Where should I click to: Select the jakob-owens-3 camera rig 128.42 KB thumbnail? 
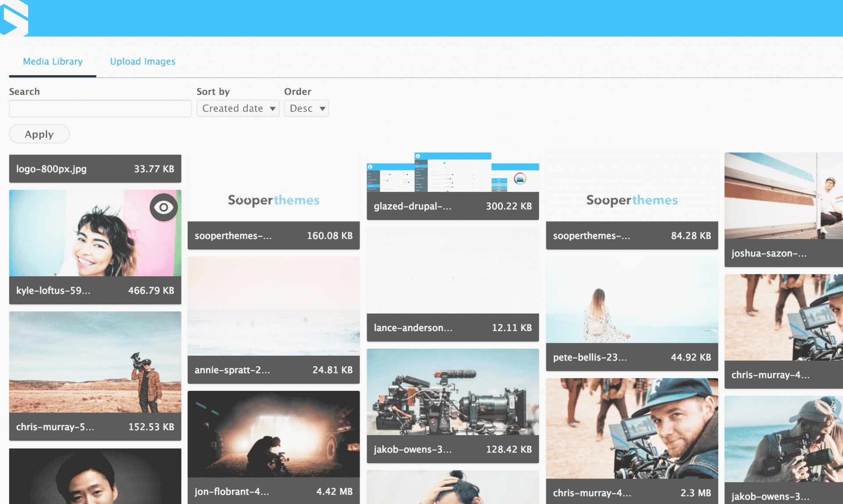(x=453, y=392)
